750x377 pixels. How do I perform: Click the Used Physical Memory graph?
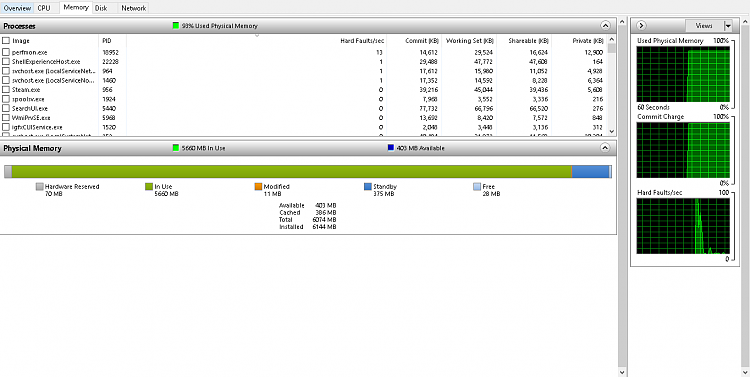click(683, 74)
